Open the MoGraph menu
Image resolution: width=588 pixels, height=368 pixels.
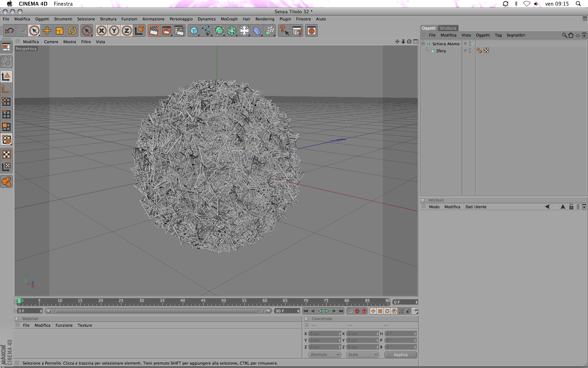(x=229, y=19)
